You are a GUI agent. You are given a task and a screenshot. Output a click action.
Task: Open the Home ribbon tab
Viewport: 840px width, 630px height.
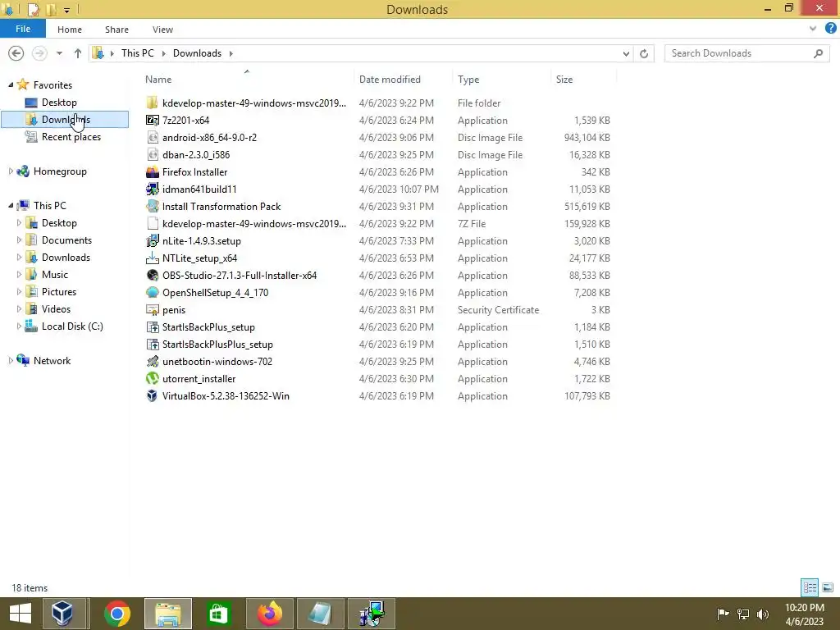tap(70, 30)
